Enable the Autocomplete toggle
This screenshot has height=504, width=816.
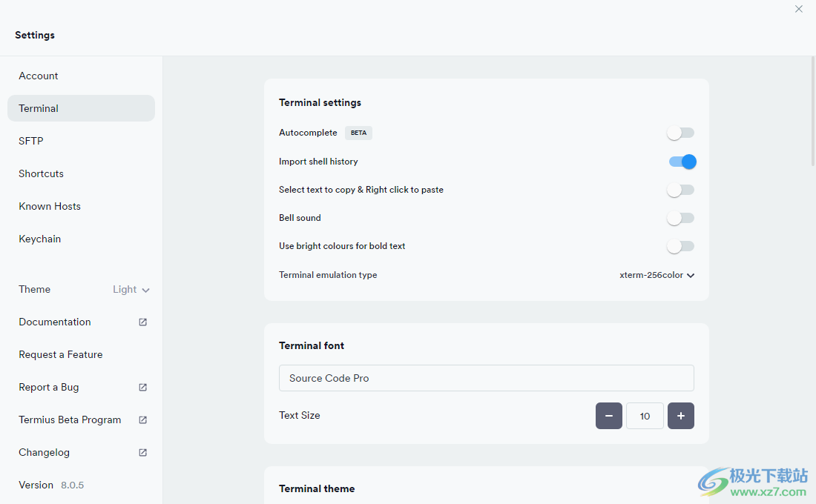681,133
